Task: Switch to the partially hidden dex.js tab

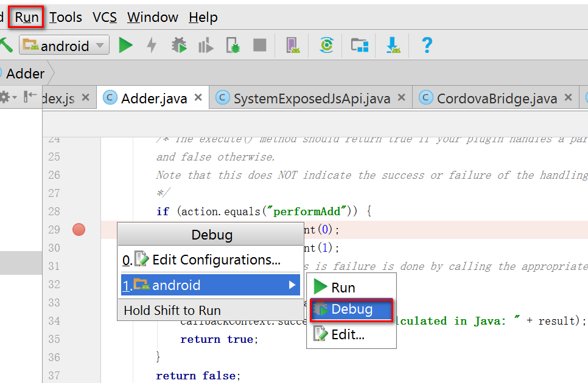Action: 59,98
